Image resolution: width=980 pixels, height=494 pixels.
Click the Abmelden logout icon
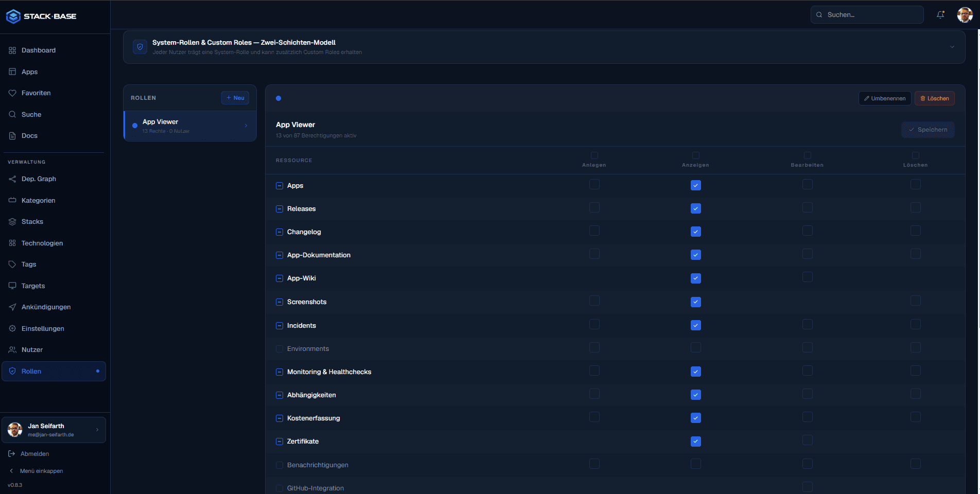pos(12,454)
